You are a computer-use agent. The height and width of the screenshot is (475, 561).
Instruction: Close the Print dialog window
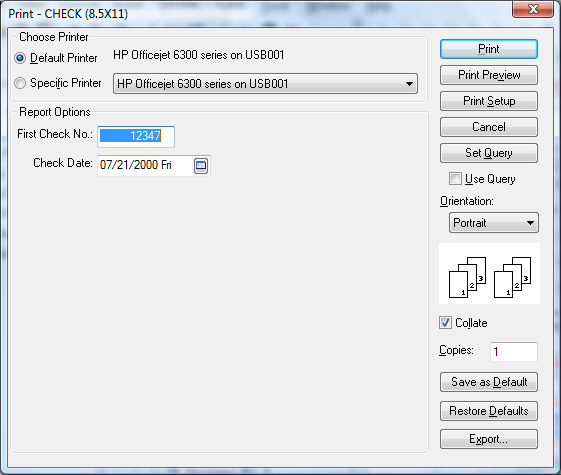pyautogui.click(x=533, y=9)
